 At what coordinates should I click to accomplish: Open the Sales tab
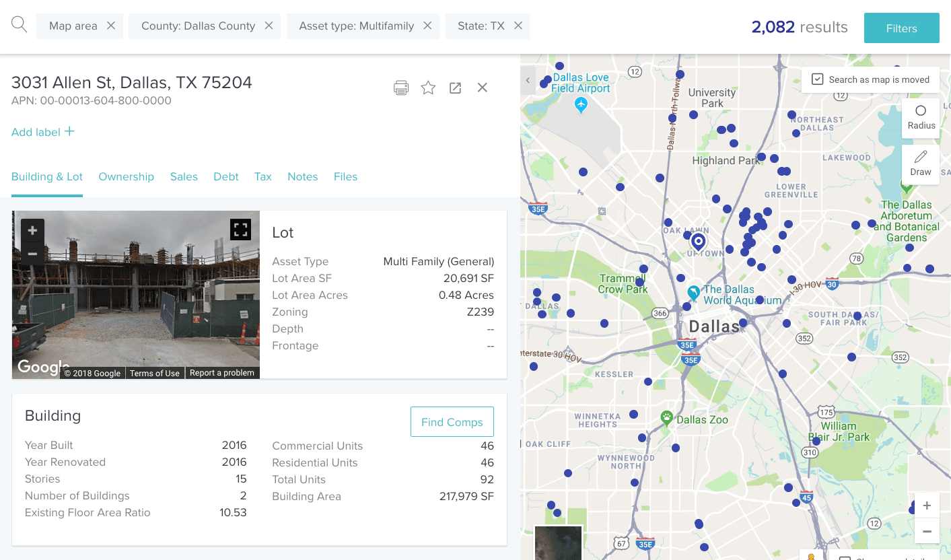click(x=184, y=176)
